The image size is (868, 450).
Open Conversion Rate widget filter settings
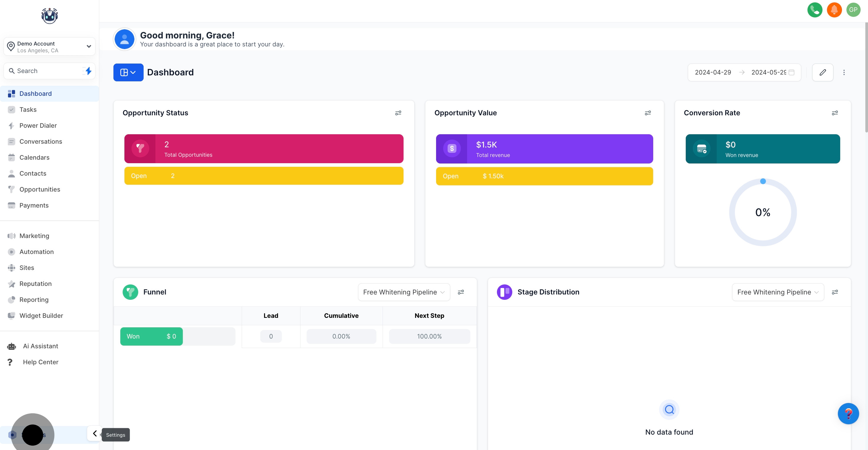pos(835,113)
